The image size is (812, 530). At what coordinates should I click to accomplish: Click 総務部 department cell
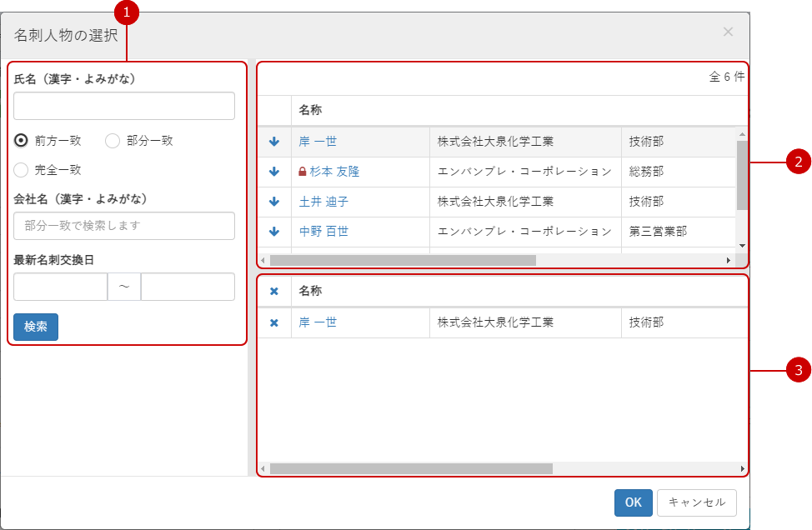(646, 172)
